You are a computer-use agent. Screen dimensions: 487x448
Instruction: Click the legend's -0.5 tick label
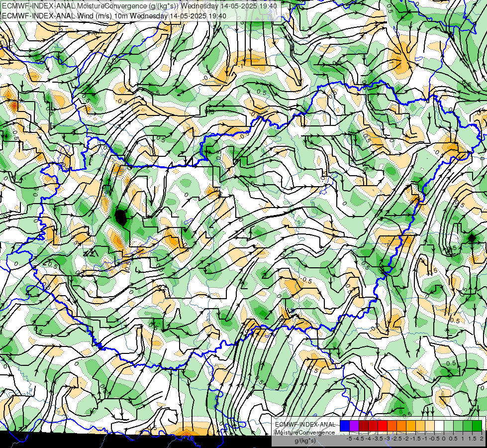point(434,439)
